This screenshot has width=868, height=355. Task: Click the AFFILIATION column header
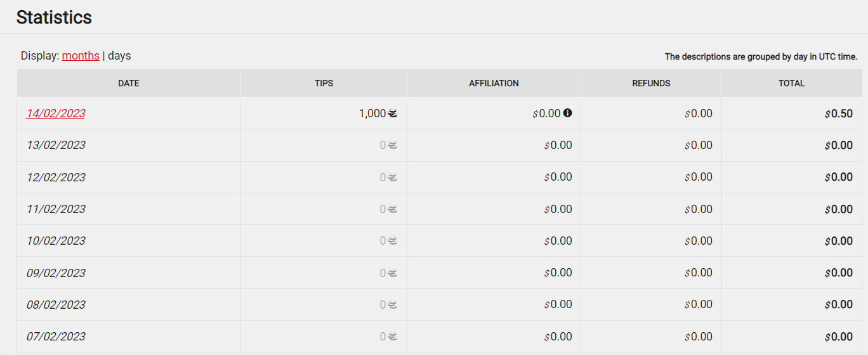click(x=494, y=83)
